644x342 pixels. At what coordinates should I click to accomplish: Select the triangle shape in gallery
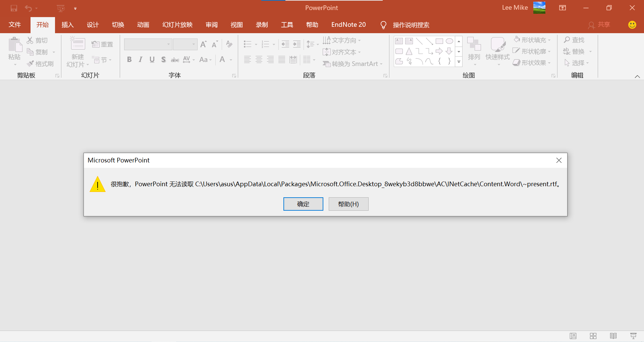[409, 51]
